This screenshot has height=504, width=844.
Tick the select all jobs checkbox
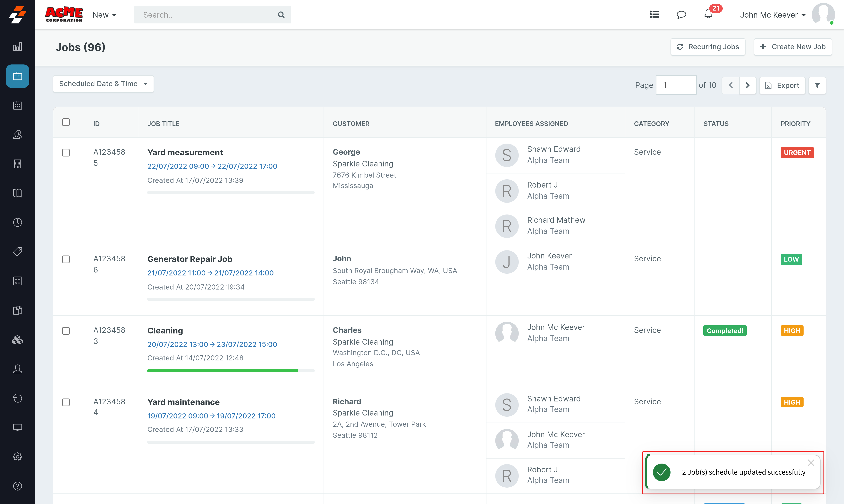point(66,122)
